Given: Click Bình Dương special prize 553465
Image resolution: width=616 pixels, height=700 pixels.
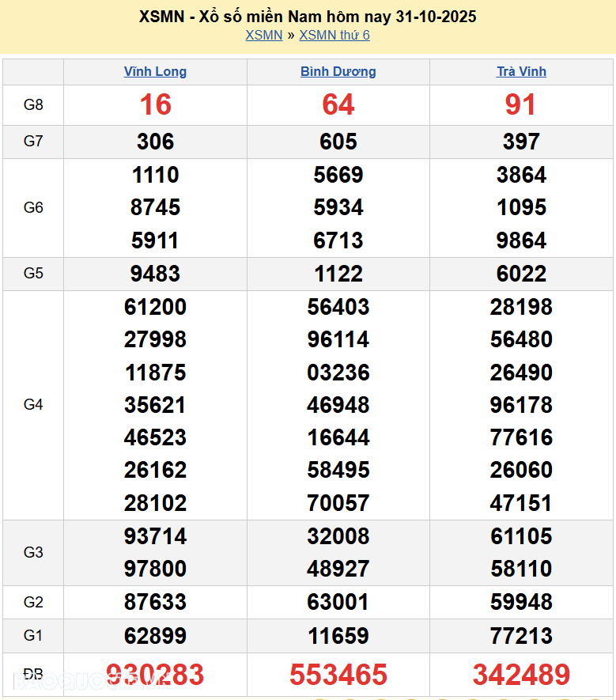Looking at the screenshot, I should click(x=338, y=675).
